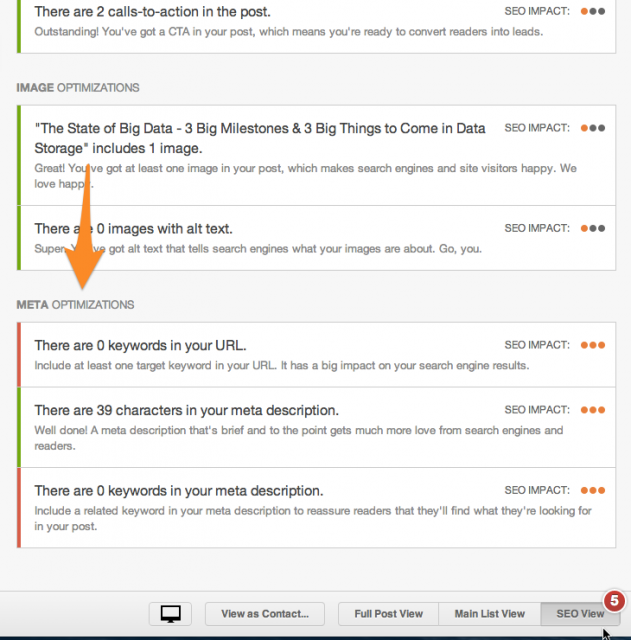Click 'Outstanding! You've got a CTA' text
The height and width of the screenshot is (640, 631).
(x=289, y=31)
